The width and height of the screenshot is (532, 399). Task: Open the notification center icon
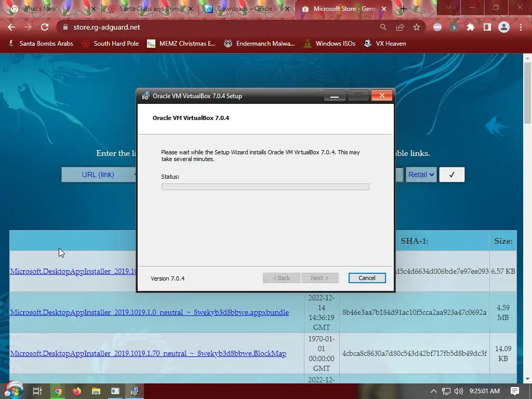[515, 391]
